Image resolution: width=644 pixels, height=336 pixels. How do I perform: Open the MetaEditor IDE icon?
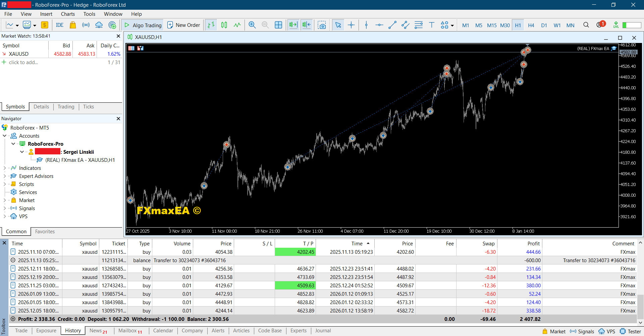(60, 25)
